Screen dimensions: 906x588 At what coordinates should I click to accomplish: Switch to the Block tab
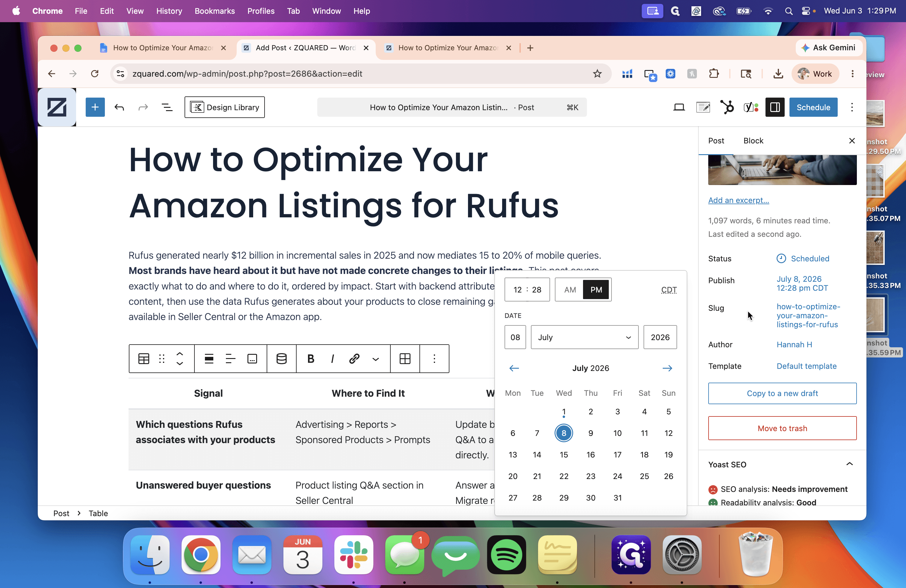click(753, 141)
